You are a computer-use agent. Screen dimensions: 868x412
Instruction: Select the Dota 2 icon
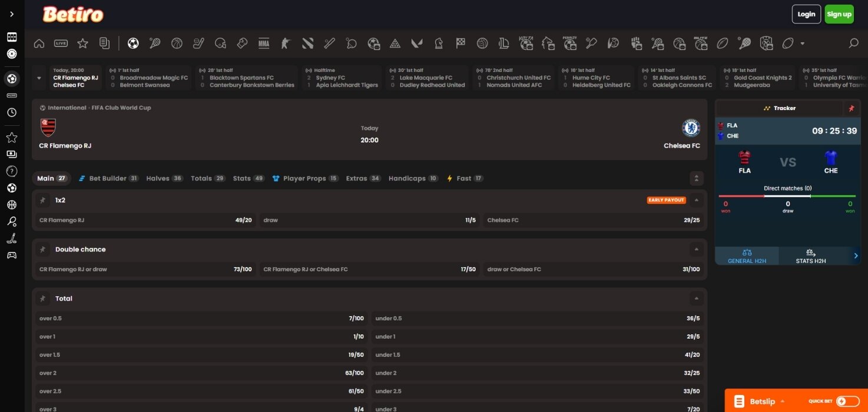pyautogui.click(x=307, y=43)
